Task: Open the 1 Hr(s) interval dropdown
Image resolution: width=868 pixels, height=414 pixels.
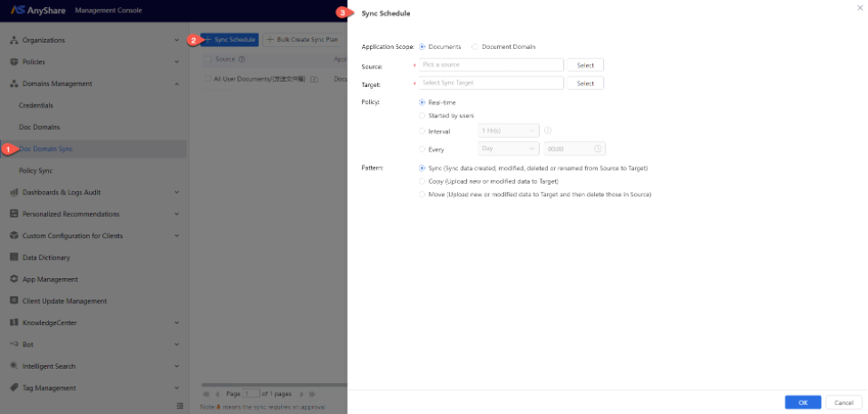Action: point(508,131)
